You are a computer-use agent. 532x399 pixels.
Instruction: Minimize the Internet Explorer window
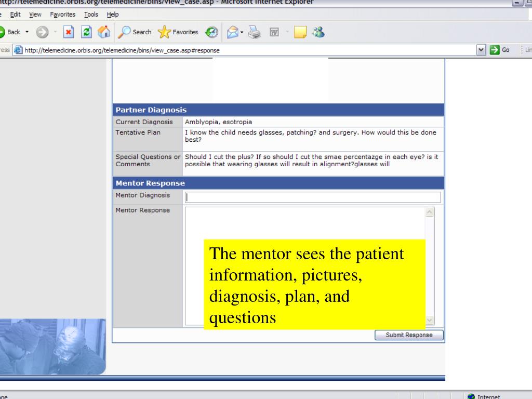tap(517, 3)
